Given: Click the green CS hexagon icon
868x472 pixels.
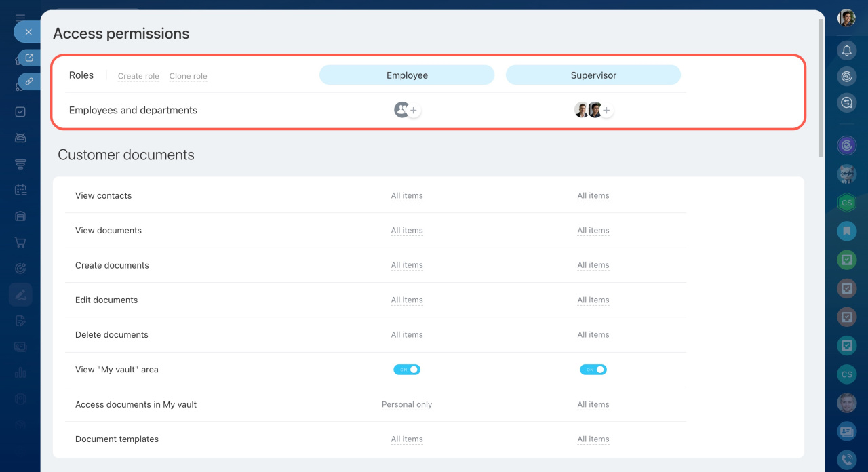Looking at the screenshot, I should 846,202.
